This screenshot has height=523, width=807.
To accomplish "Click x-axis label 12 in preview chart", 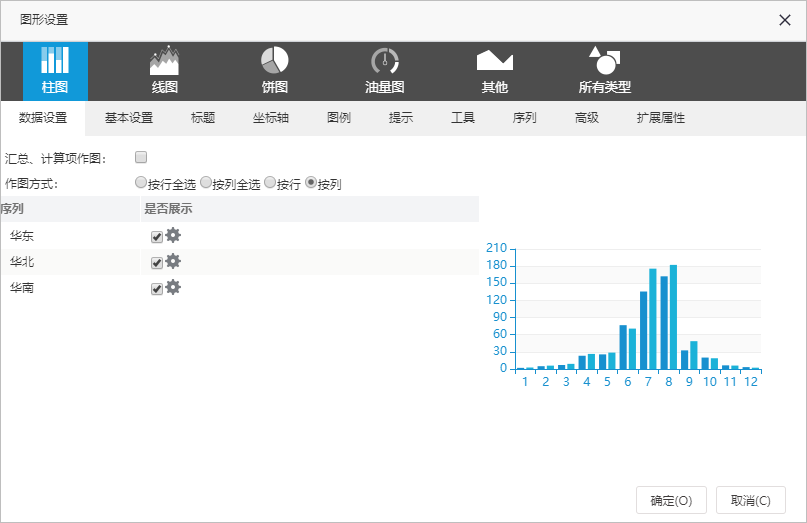I will 751,382.
